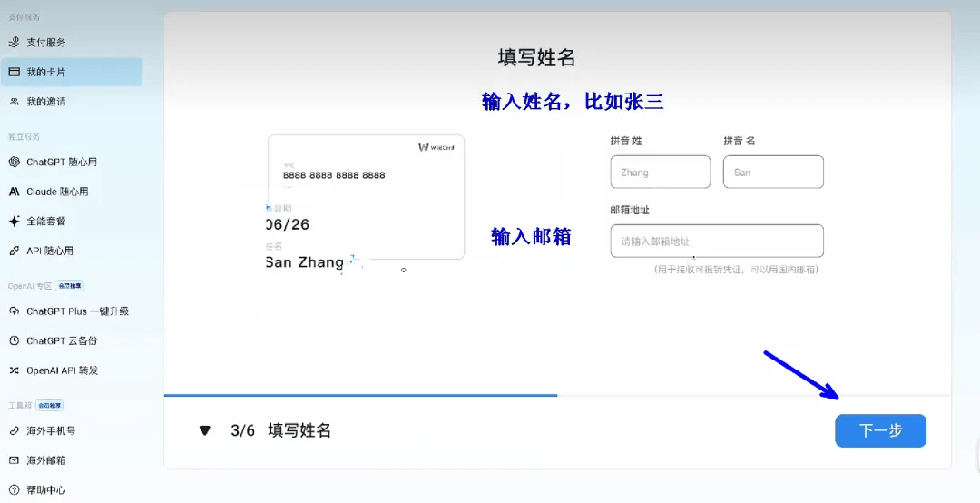Click the 支付服务 sidebar icon
Screen dimensions: 980x503
[x=15, y=43]
